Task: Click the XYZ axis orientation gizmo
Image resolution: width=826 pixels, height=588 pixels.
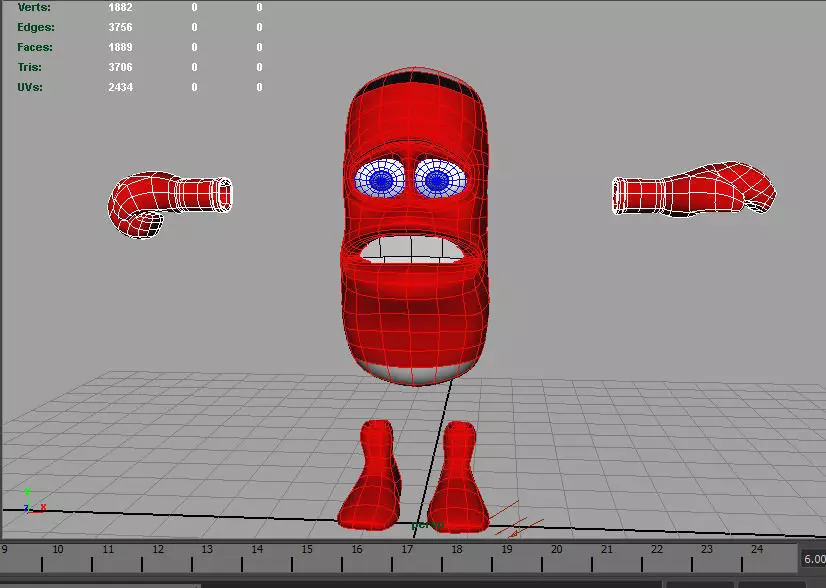Action: pyautogui.click(x=34, y=502)
